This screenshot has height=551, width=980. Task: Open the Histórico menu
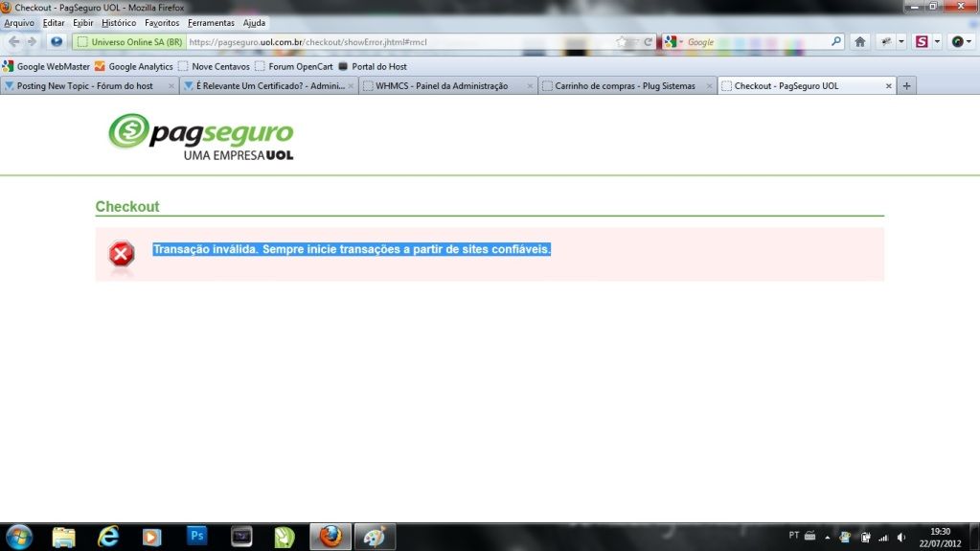tap(119, 22)
